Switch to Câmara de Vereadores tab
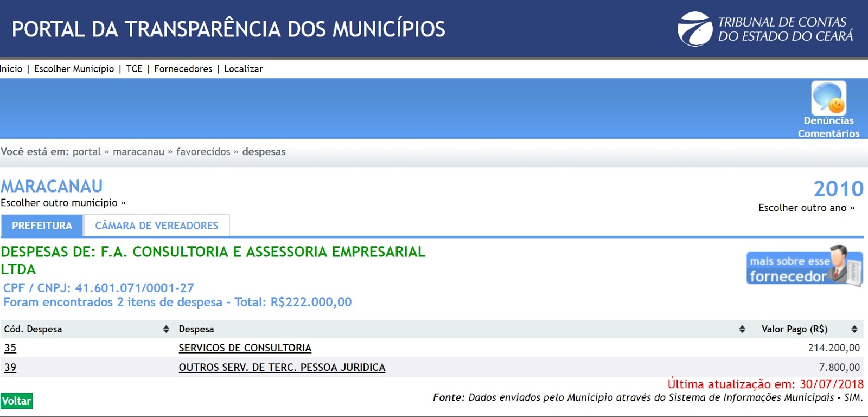 click(157, 226)
